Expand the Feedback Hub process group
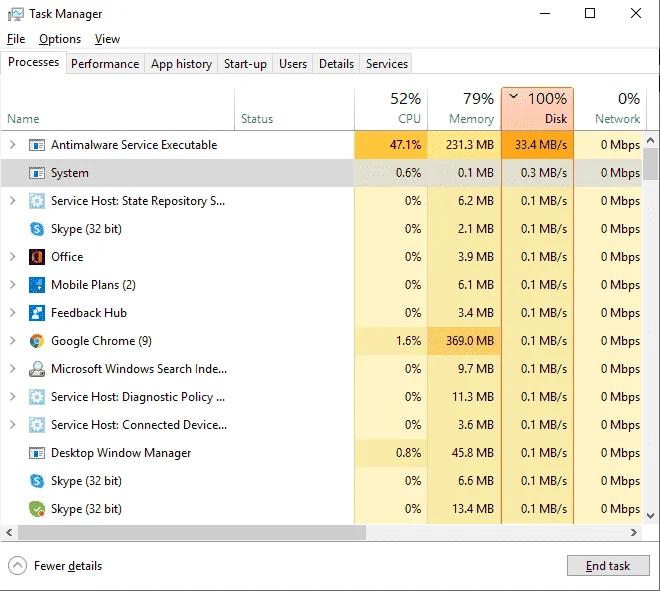This screenshot has height=591, width=660. (x=13, y=313)
